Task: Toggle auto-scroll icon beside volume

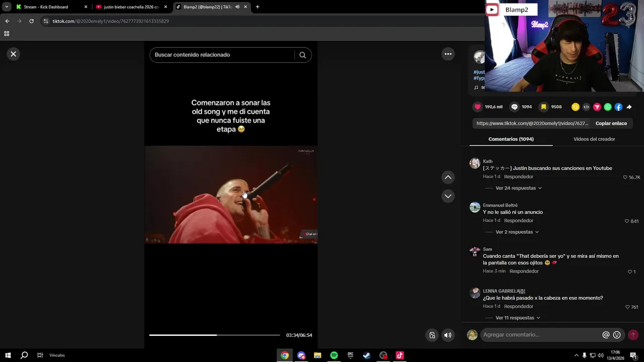Action: (x=432, y=335)
